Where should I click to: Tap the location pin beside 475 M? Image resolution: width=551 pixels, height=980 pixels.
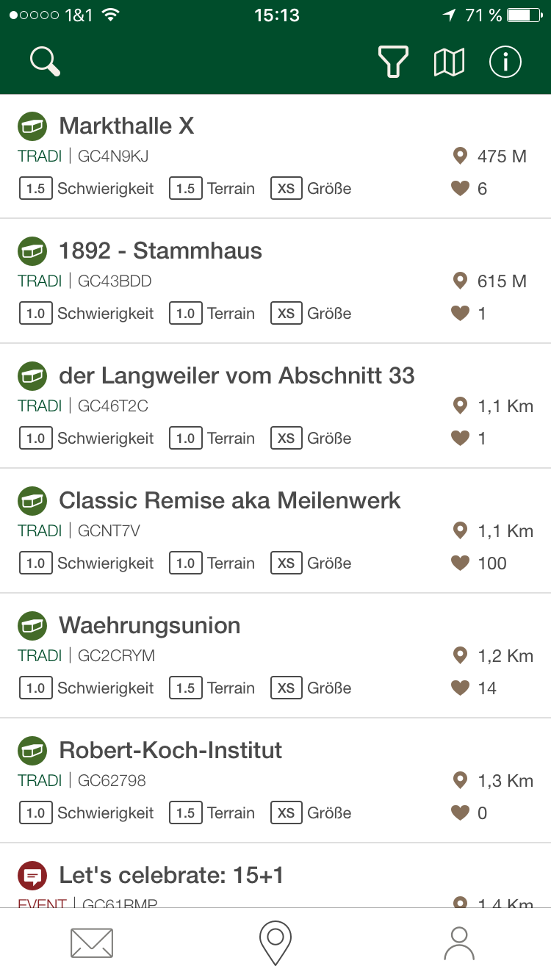click(x=461, y=156)
